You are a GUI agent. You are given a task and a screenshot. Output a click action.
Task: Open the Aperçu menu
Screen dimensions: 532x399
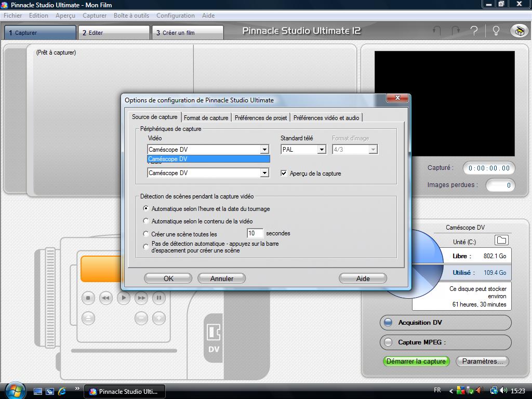pos(65,16)
